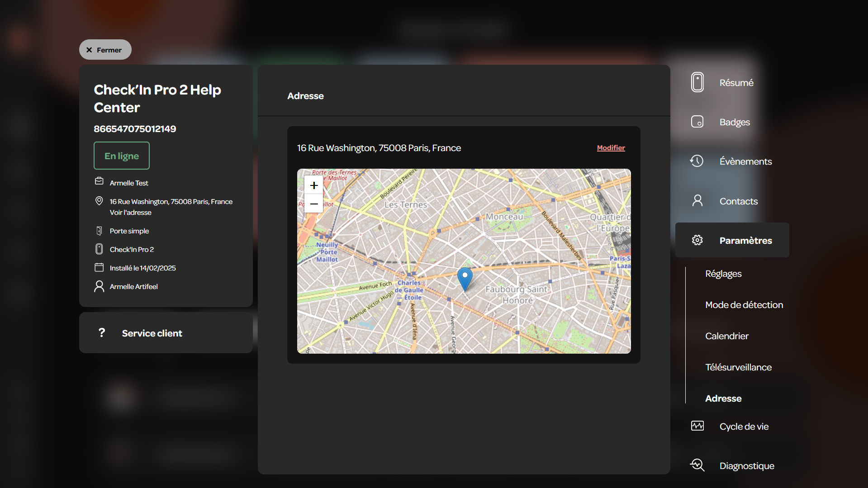This screenshot has width=868, height=488.
Task: Open the Diagnostique magnifier icon
Action: pos(697,465)
